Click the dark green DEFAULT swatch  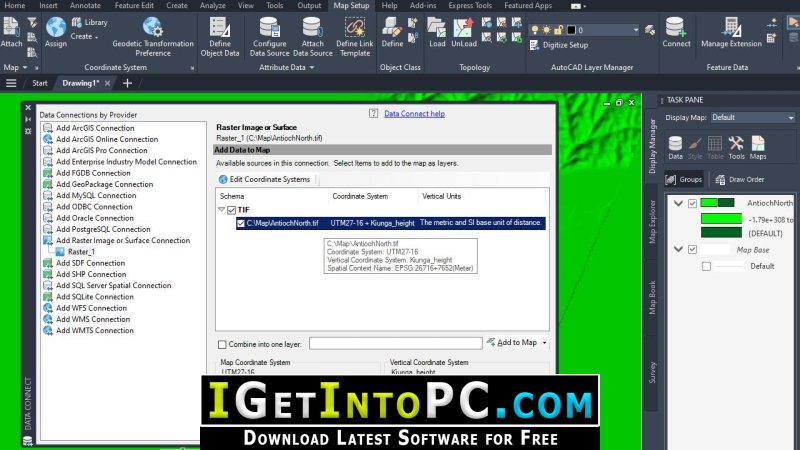tap(721, 233)
